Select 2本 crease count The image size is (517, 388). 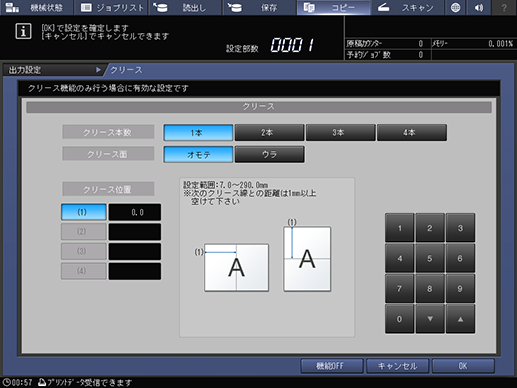coord(269,133)
